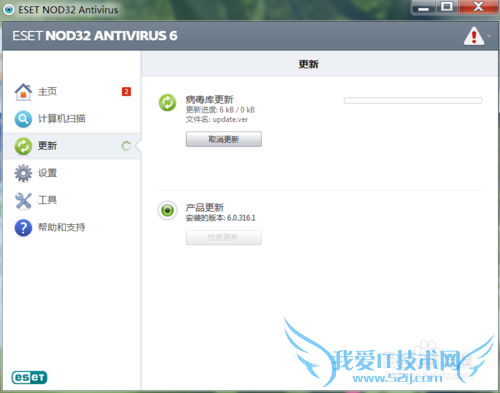Click the Settings gear icon
Viewport: 500px width, 393px height.
point(23,173)
